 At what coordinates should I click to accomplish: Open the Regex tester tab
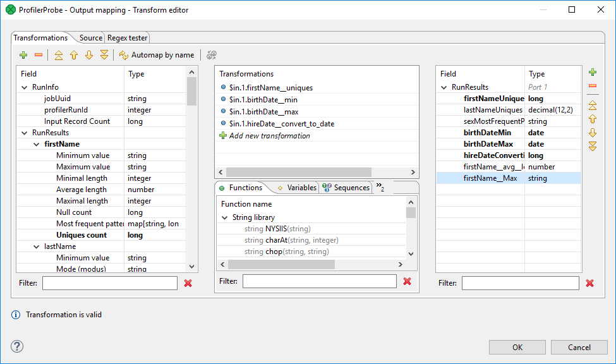[126, 37]
